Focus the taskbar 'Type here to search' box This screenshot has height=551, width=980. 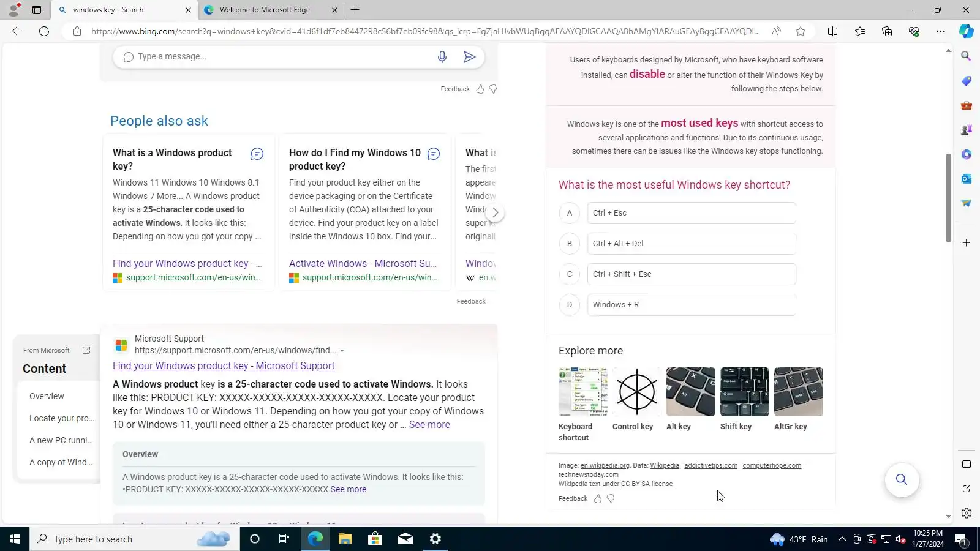[x=135, y=539]
